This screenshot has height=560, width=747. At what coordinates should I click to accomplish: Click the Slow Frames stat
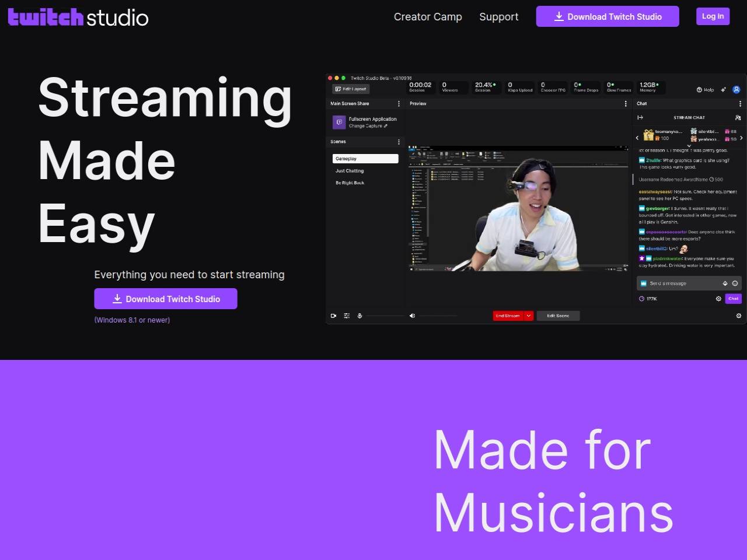pyautogui.click(x=619, y=87)
